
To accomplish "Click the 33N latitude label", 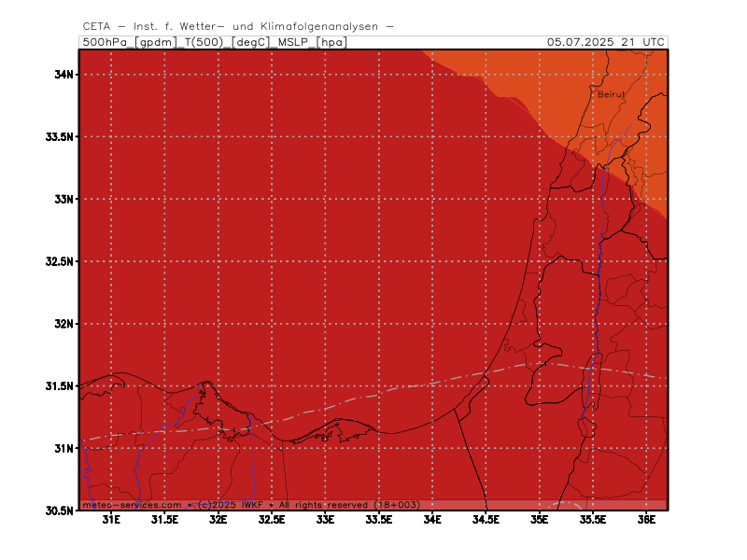I will [63, 199].
